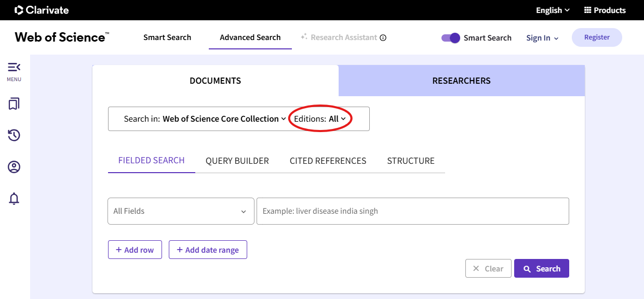
Task: Open the All Fields dropdown
Action: (x=180, y=211)
